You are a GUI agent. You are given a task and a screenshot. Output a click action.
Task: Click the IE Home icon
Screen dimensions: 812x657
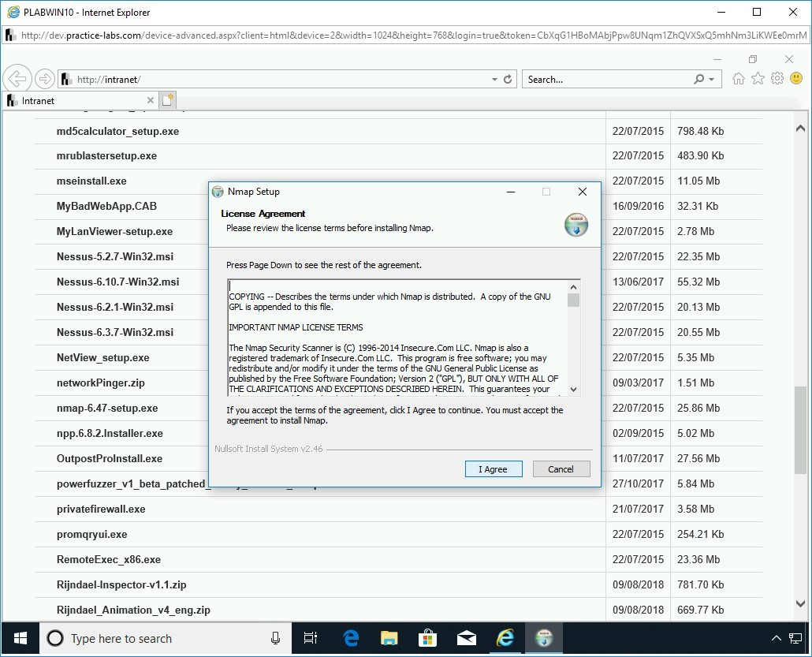tap(739, 79)
